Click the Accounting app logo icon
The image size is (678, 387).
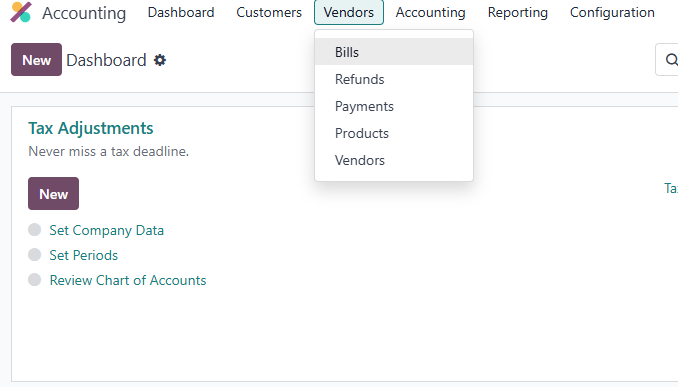click(x=21, y=12)
